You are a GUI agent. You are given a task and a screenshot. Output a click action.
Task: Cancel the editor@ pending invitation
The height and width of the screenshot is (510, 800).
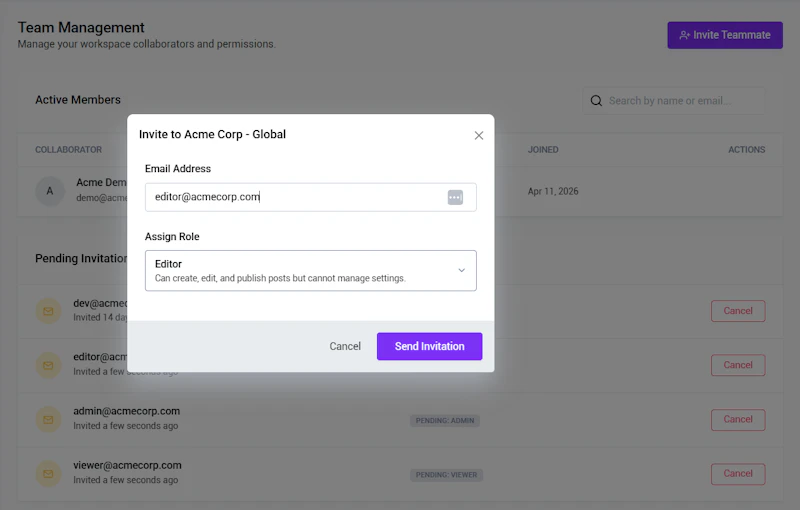(x=738, y=365)
